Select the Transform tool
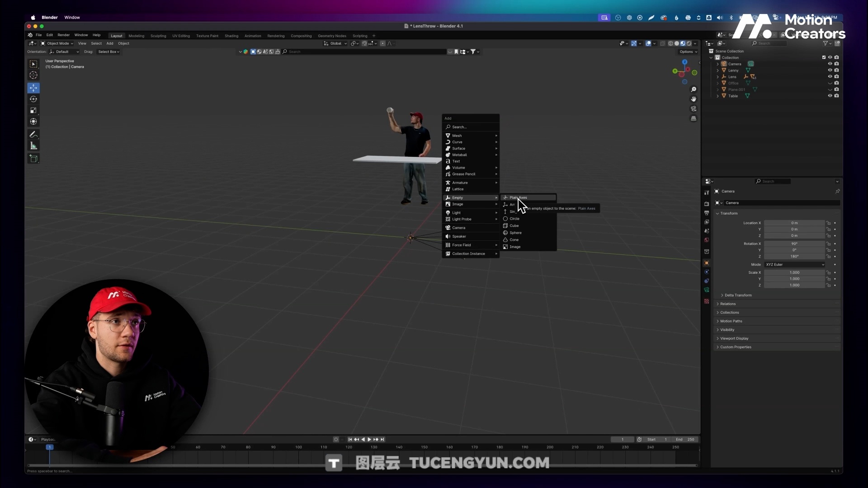868x488 pixels. tap(33, 122)
